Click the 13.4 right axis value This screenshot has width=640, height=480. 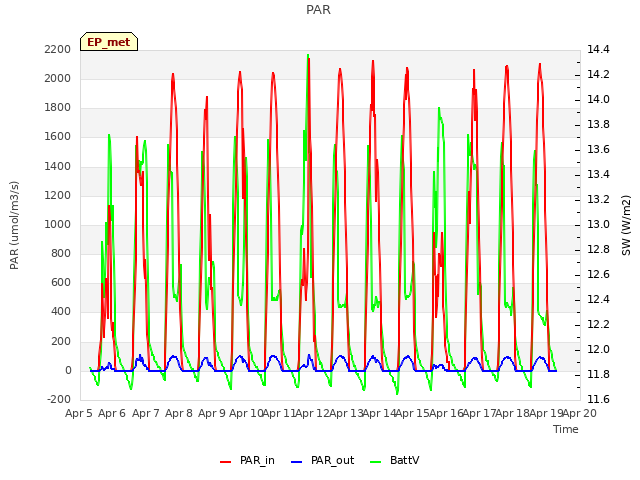(x=598, y=174)
